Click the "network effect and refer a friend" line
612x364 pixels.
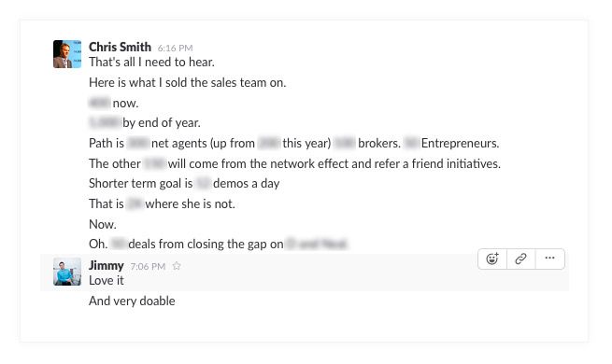294,163
